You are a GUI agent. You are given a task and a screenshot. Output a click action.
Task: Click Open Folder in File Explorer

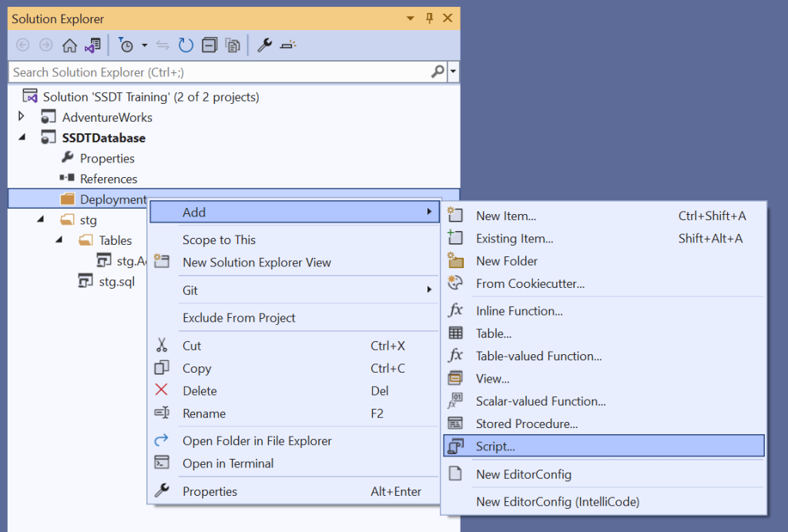pyautogui.click(x=257, y=441)
